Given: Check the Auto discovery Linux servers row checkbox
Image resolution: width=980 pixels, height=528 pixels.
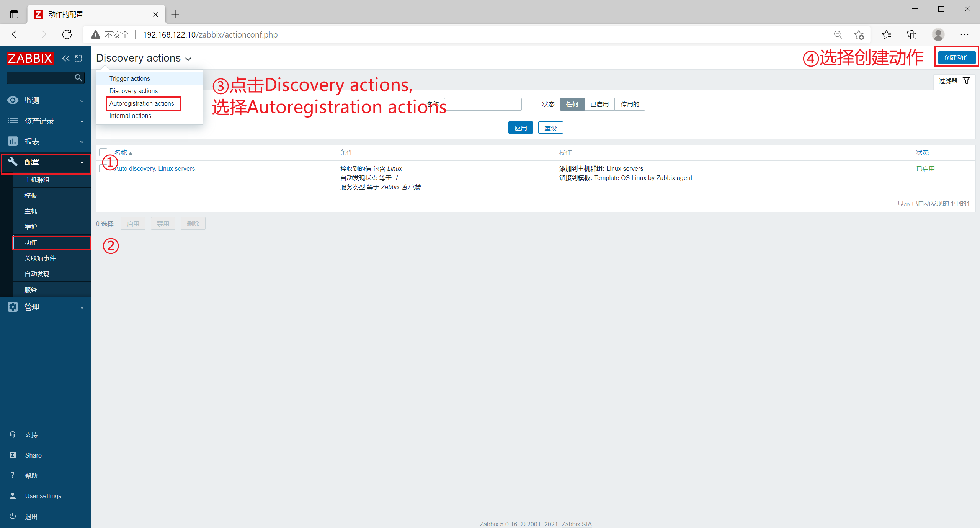Looking at the screenshot, I should [103, 168].
